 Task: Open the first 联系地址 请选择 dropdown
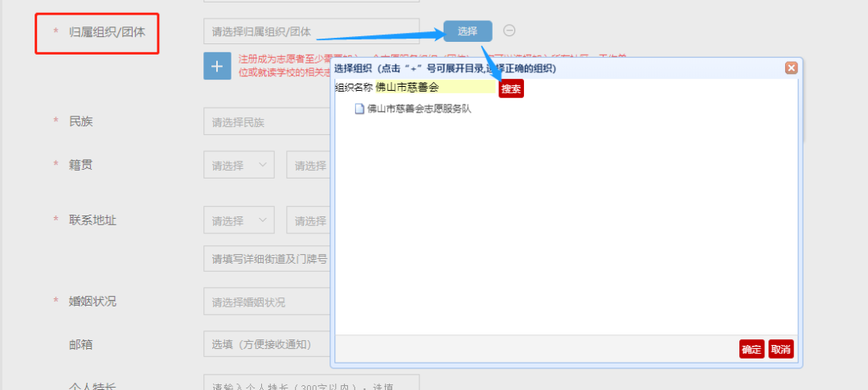(240, 220)
